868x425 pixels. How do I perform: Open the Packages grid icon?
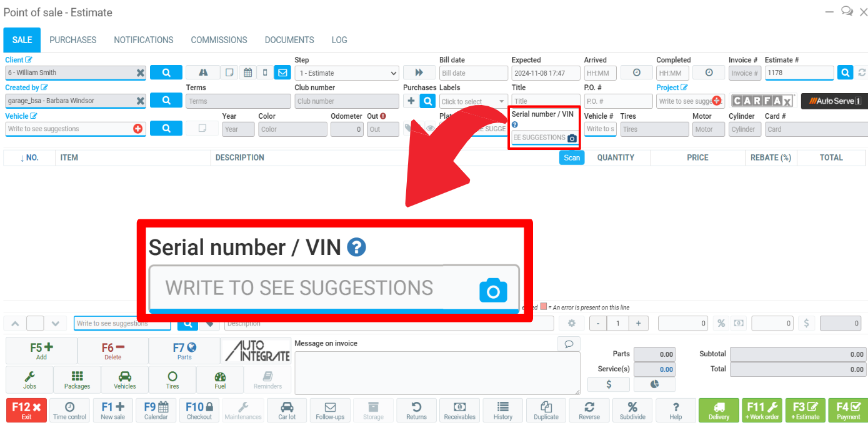pyautogui.click(x=77, y=379)
